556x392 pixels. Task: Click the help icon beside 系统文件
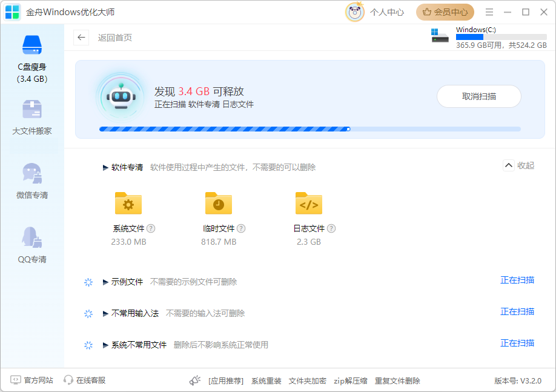point(151,228)
